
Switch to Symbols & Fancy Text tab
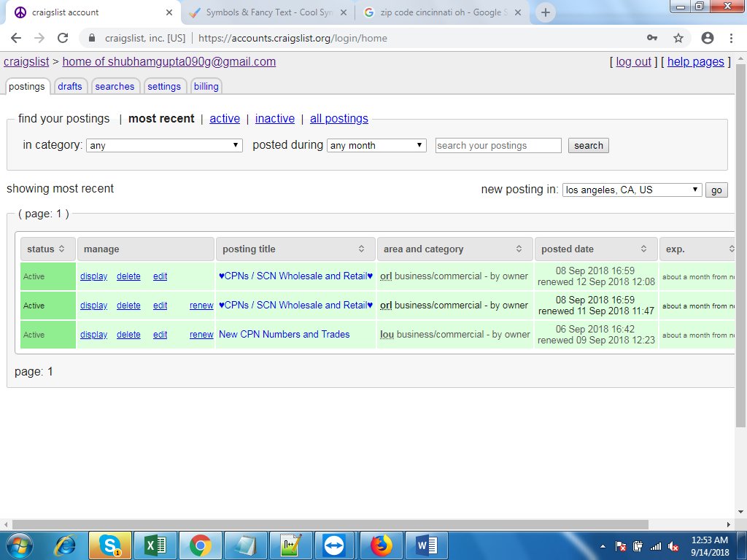pyautogui.click(x=269, y=12)
